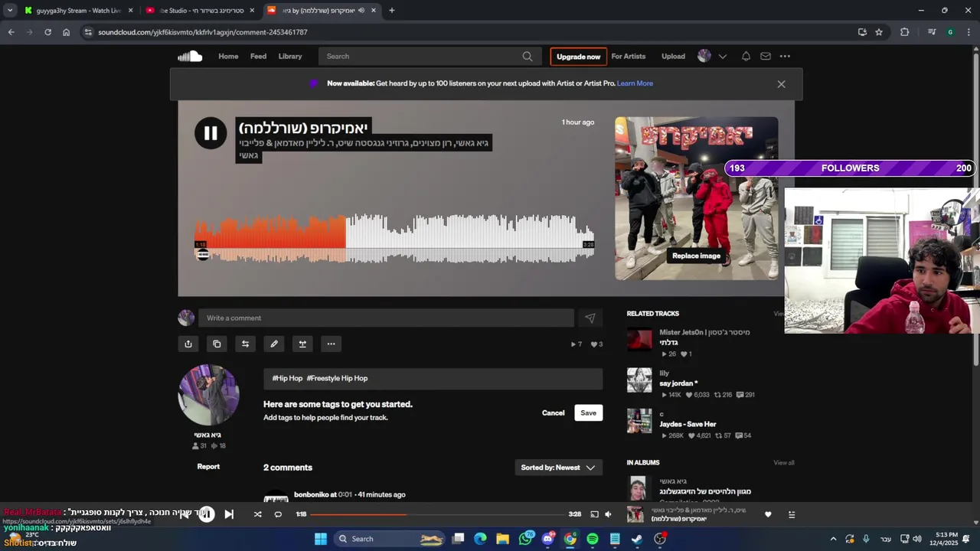Cancel tag editing
Viewport: 980px width, 551px height.
[x=553, y=412]
